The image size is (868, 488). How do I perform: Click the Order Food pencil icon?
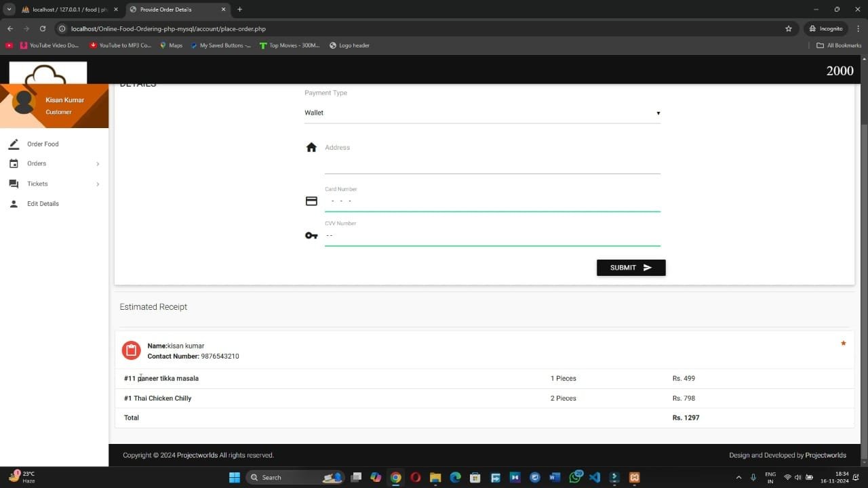(x=14, y=144)
